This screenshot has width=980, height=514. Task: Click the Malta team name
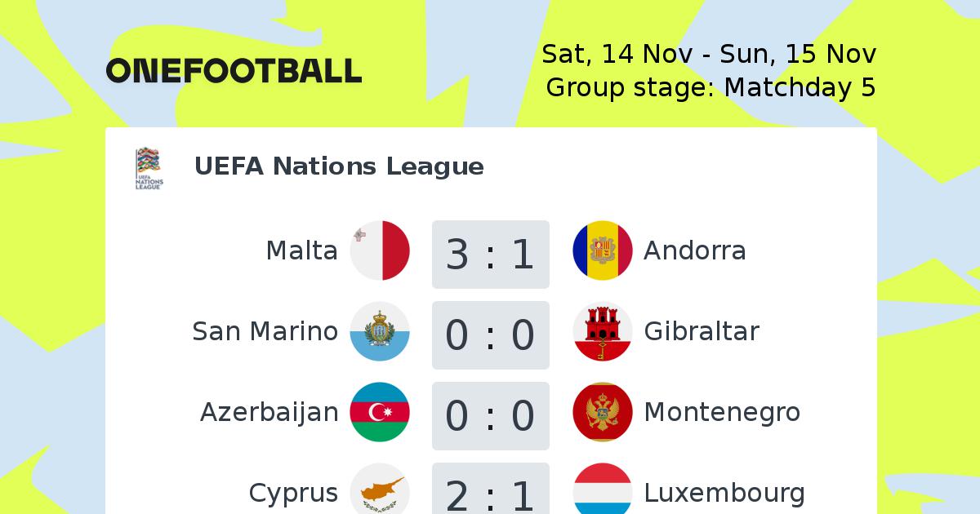point(301,250)
